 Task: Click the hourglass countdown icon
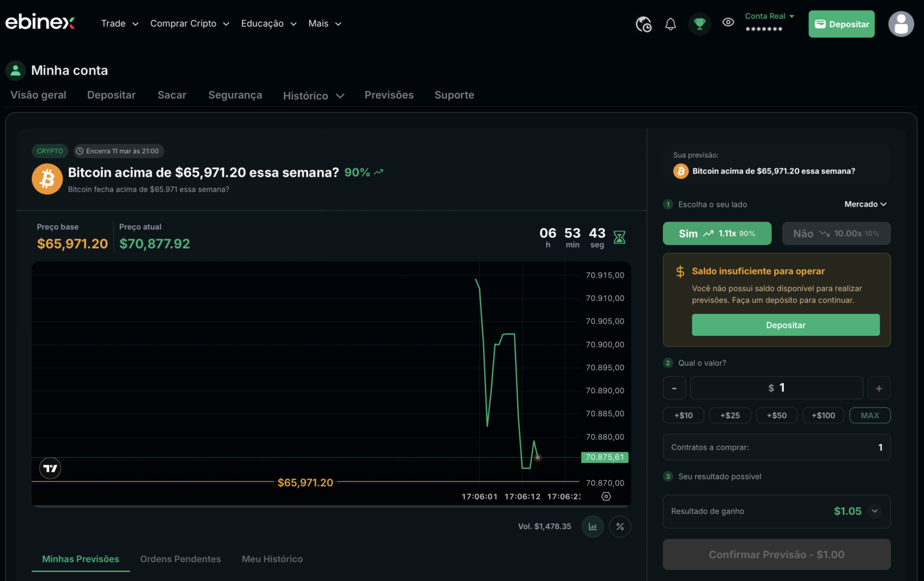click(619, 237)
